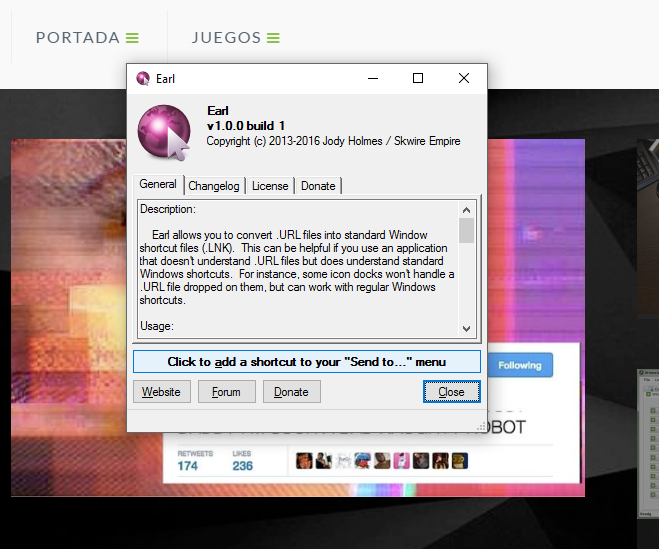Open the Donate tab
The height and width of the screenshot is (549, 659).
coord(318,186)
